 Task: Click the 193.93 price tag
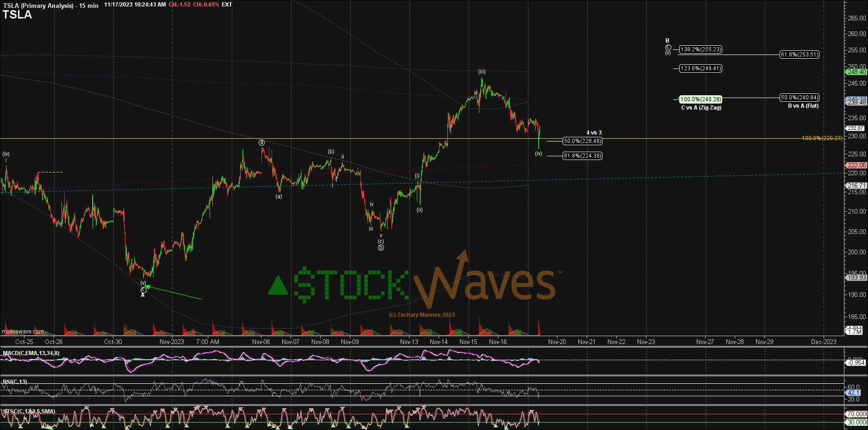pyautogui.click(x=856, y=277)
